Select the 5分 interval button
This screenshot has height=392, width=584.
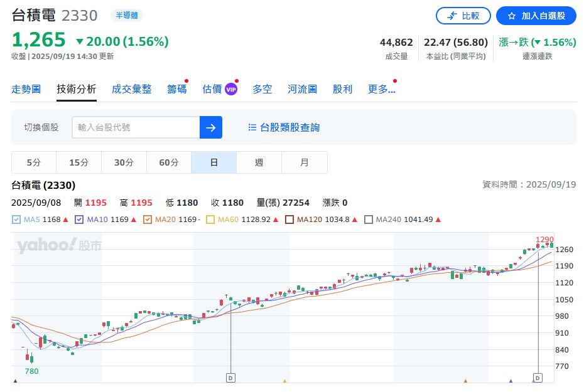(x=34, y=162)
